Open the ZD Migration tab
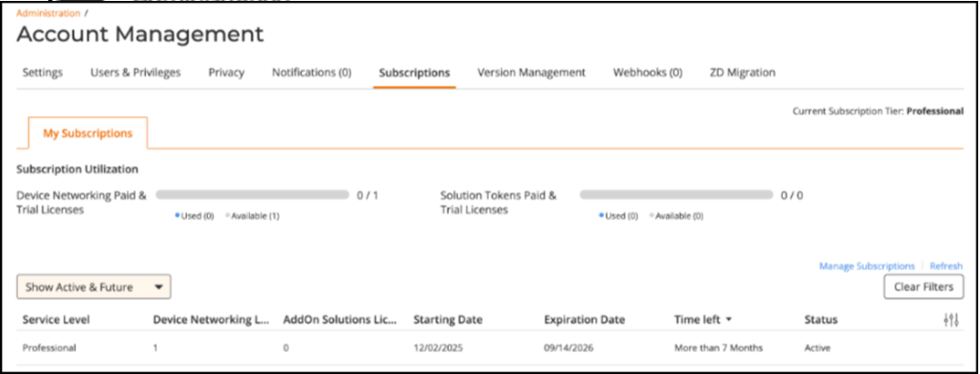Image resolution: width=980 pixels, height=374 pixels. coord(742,73)
